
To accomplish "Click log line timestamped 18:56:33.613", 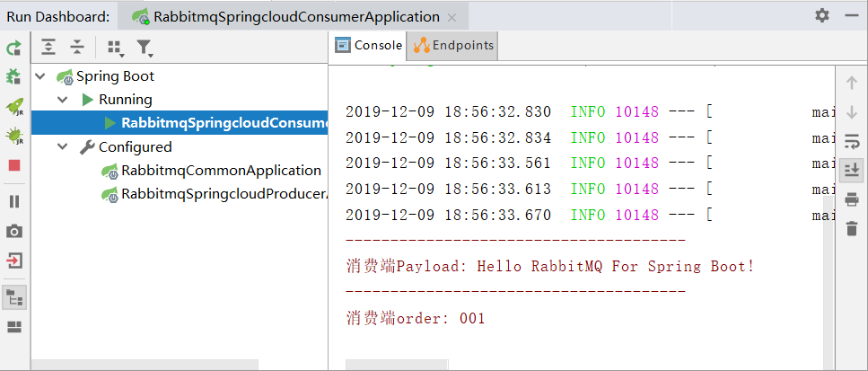I will click(590, 190).
